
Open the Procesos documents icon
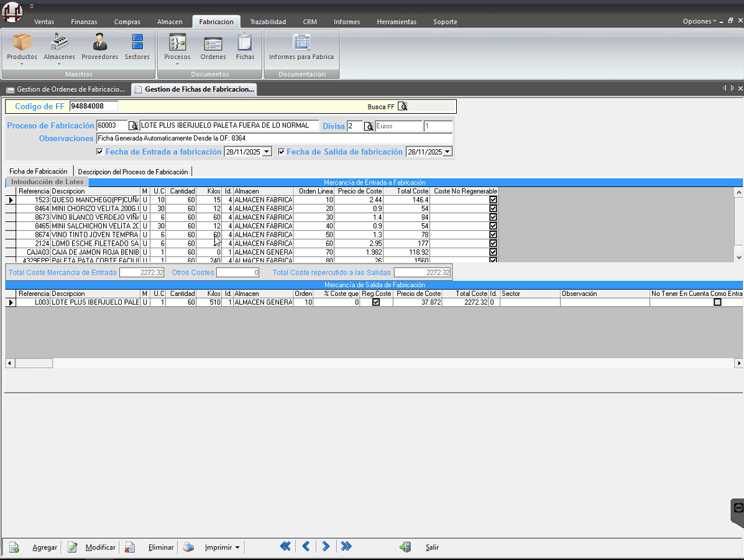[178, 42]
